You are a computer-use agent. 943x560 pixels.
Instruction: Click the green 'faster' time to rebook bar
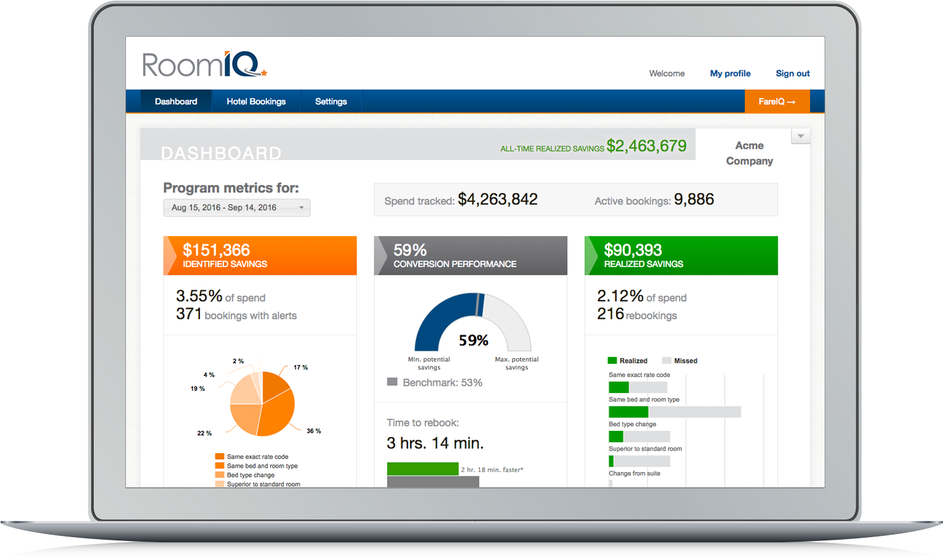[422, 469]
